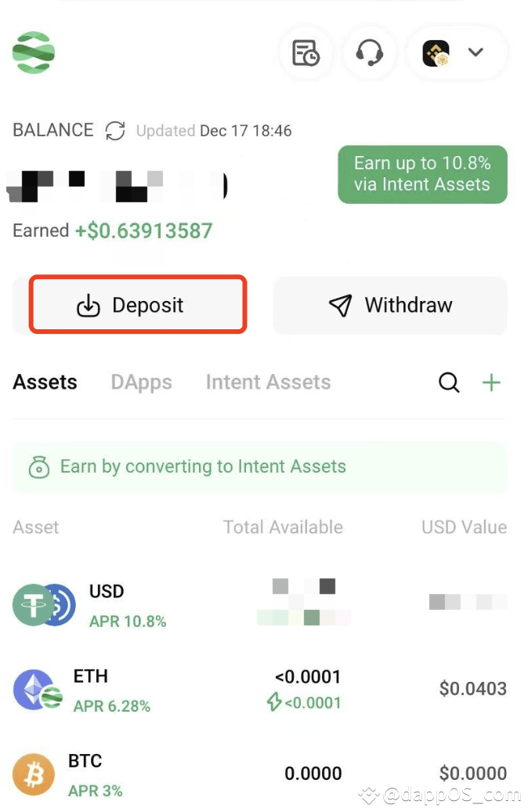Open asset search with the magnifier icon
The width and height of the screenshot is (528, 812).
pos(449,382)
